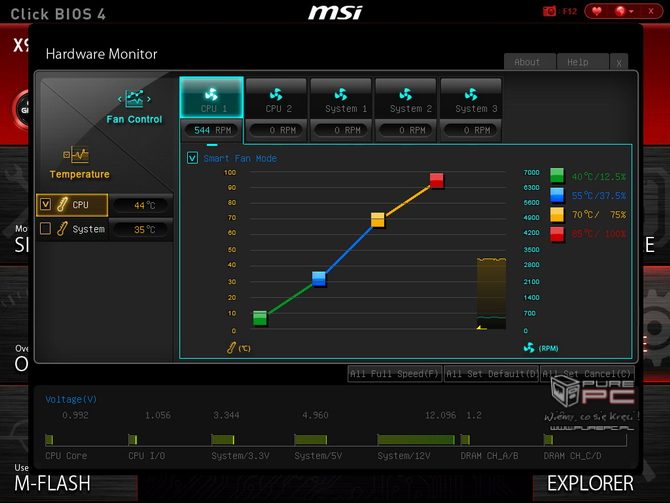Click the CPU thermometer icon
Viewport: 670px width, 503px height.
(62, 205)
